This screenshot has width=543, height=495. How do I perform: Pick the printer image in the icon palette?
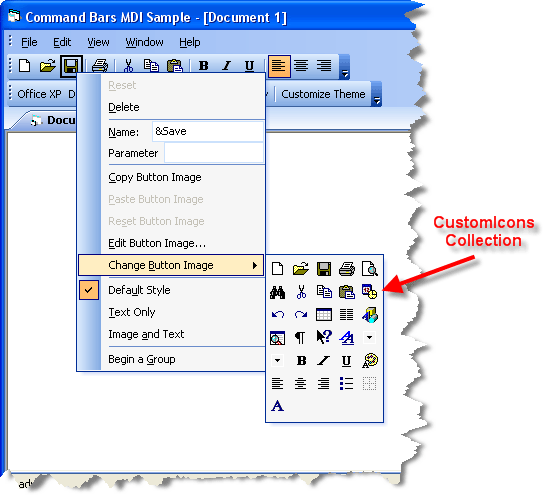coord(347,268)
